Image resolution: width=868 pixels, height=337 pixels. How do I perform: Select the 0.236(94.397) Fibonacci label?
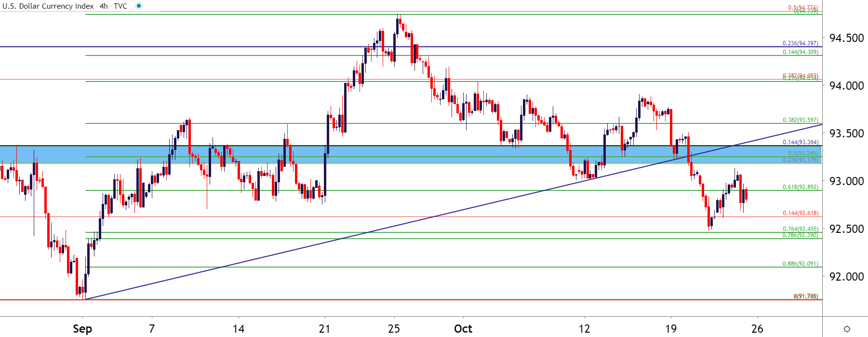[x=801, y=43]
